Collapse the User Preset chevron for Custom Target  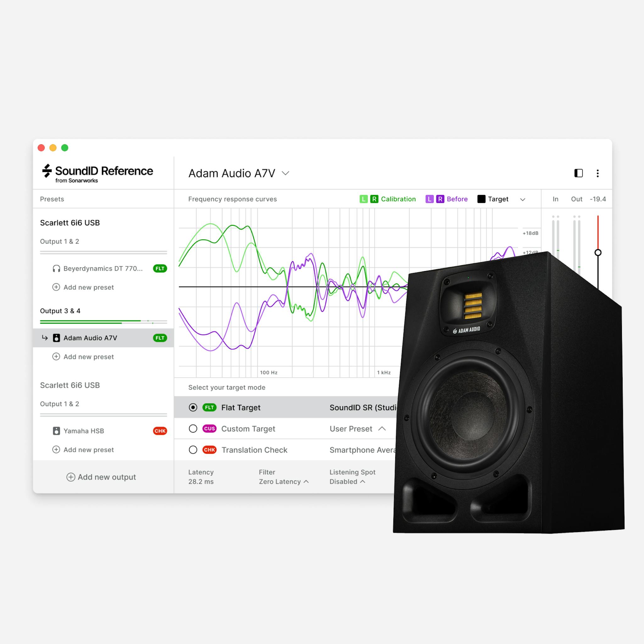[382, 429]
